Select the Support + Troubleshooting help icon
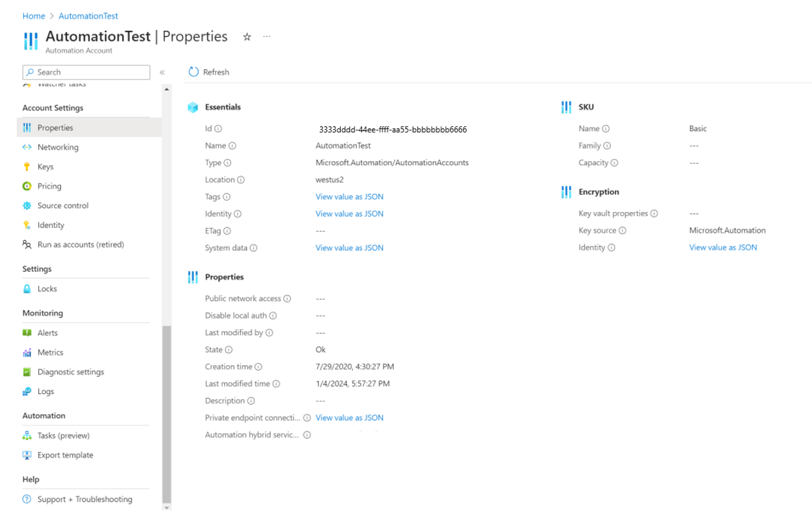This screenshot has height=511, width=812. [x=27, y=499]
